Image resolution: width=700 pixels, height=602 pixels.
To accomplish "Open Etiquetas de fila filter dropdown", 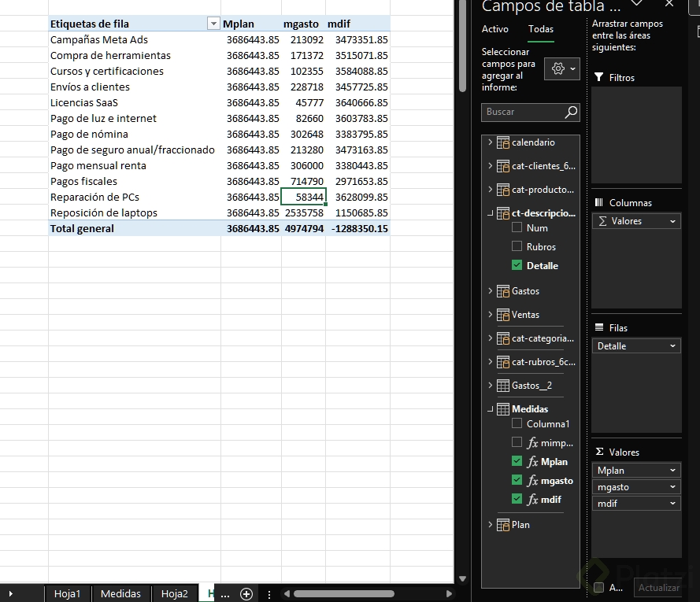I will (x=213, y=24).
